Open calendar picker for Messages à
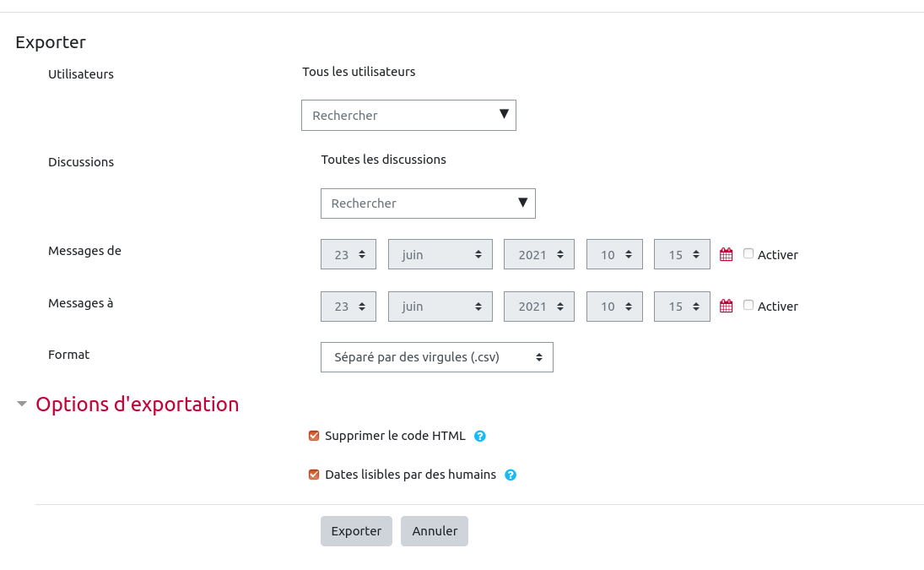Viewport: 924px width, 570px height. point(726,306)
